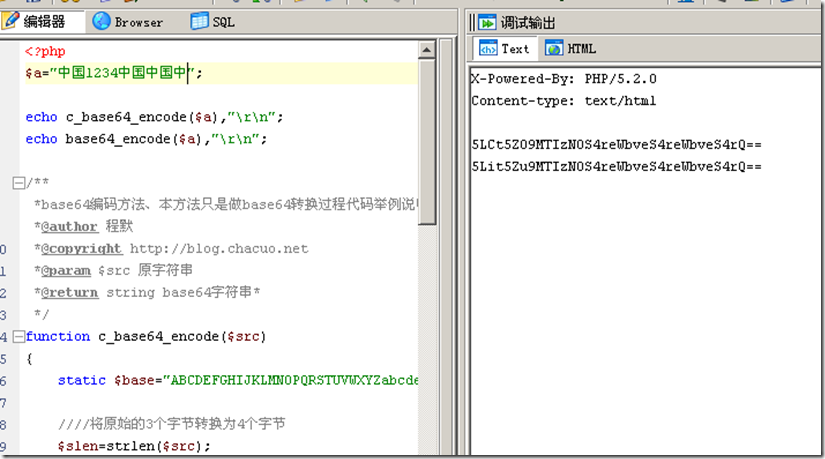The width and height of the screenshot is (825, 459).
Task: Click the 调试输出 panel run icon
Action: pos(487,22)
